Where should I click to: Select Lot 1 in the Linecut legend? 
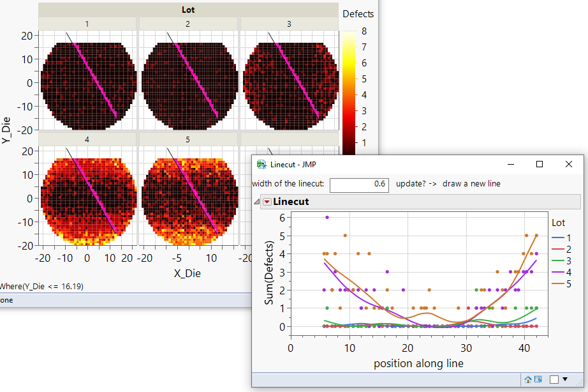(561, 237)
